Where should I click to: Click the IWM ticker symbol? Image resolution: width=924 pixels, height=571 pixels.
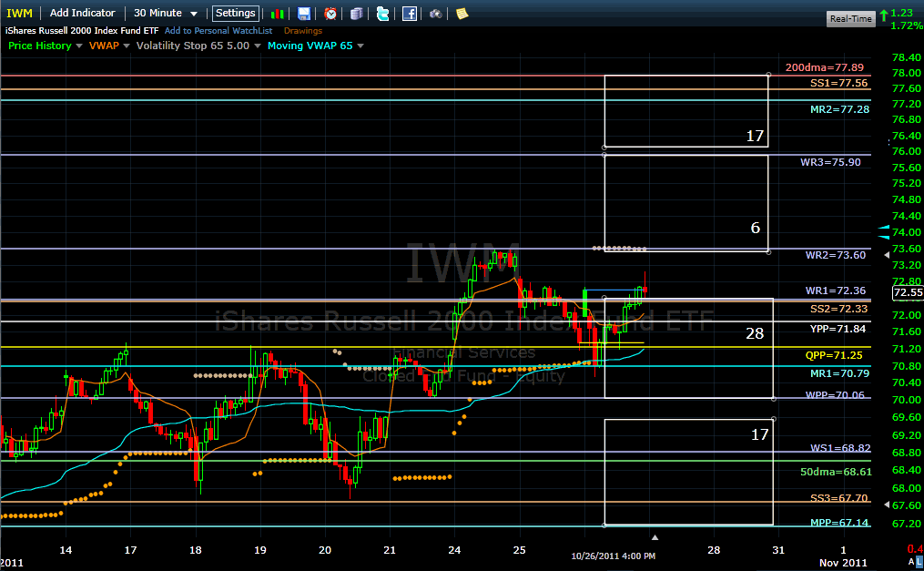point(19,13)
